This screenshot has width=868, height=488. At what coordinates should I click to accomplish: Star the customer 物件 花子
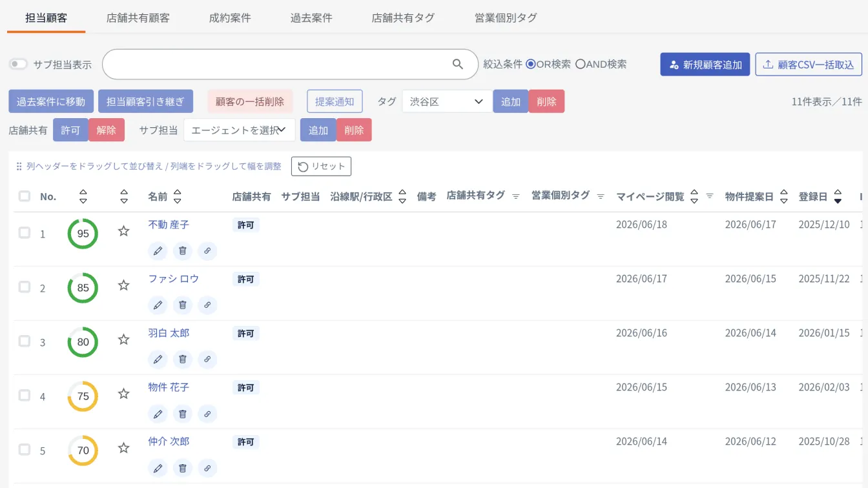tap(124, 394)
